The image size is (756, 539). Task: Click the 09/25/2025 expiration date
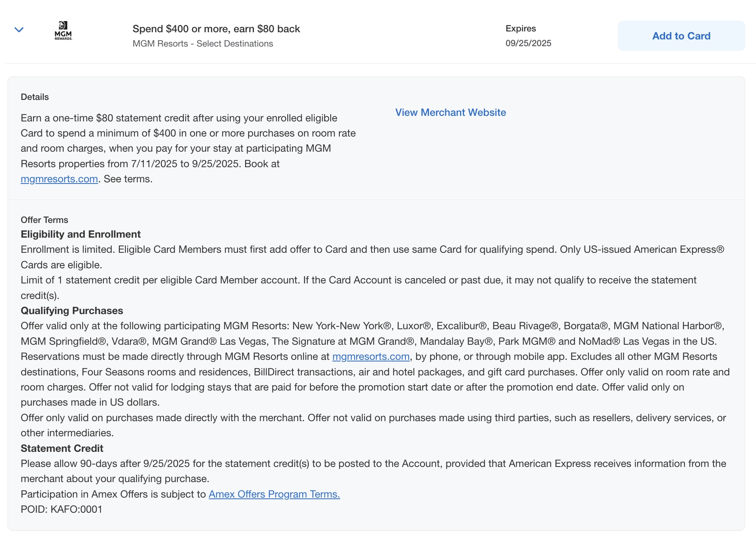(528, 43)
